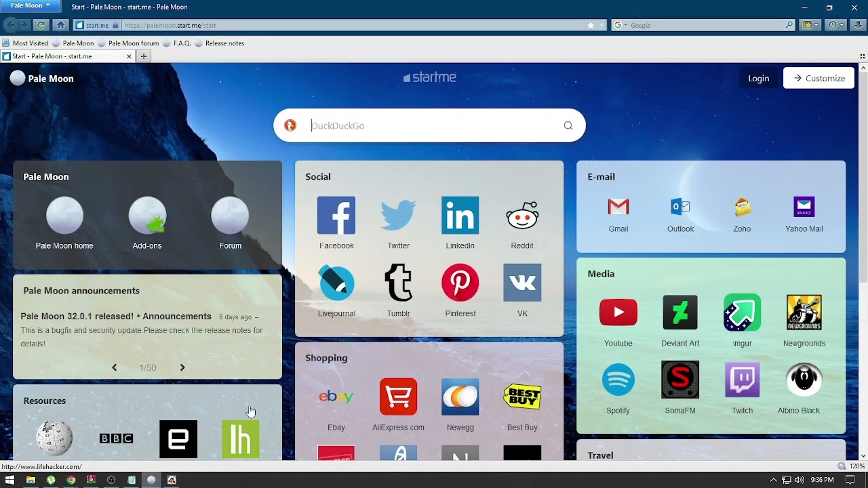Open the Wikipedia globe in Resources
This screenshot has width=868, height=488.
tap(54, 439)
